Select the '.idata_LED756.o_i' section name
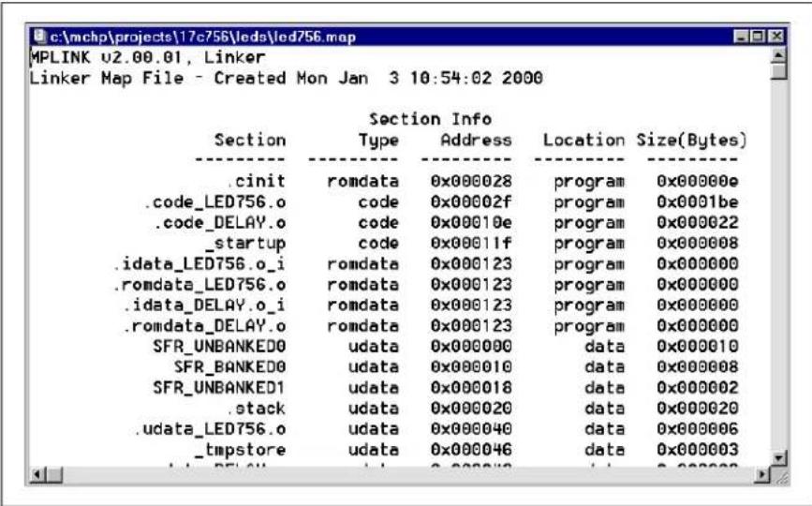 point(199,264)
